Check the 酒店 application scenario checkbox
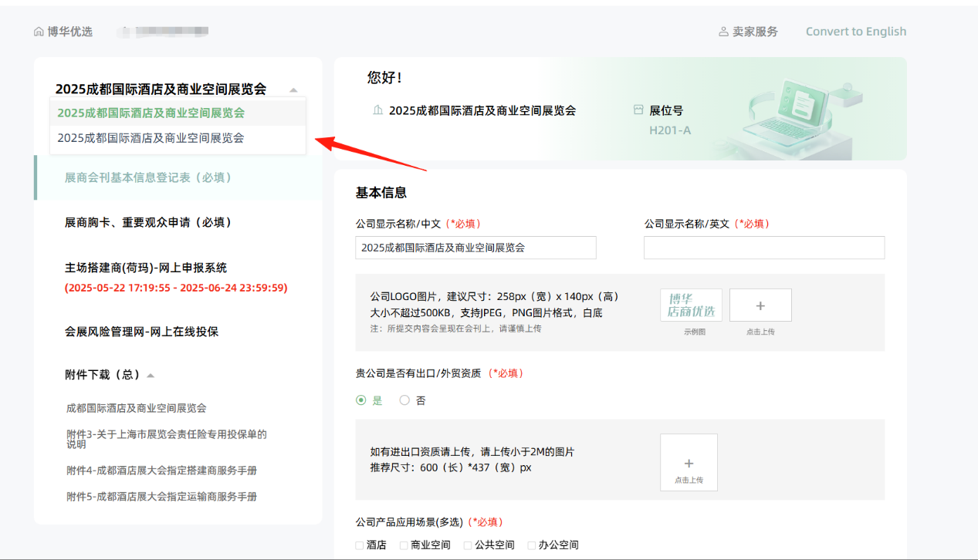The image size is (978, 560). point(360,545)
